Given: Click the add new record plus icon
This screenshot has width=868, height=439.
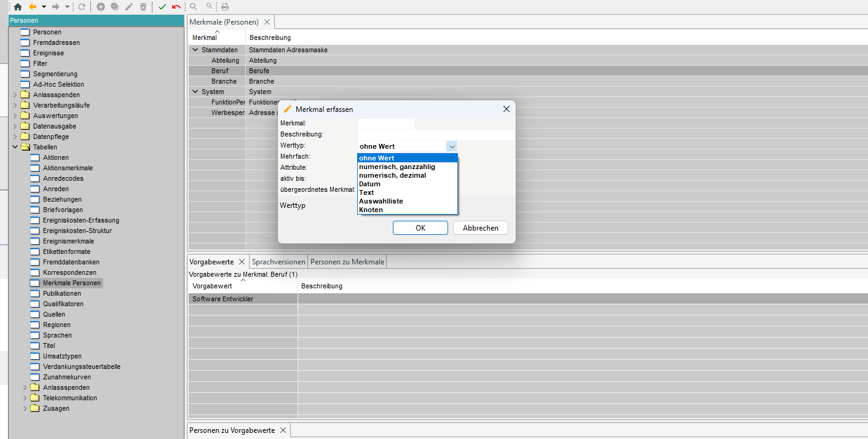Looking at the screenshot, I should point(101,7).
